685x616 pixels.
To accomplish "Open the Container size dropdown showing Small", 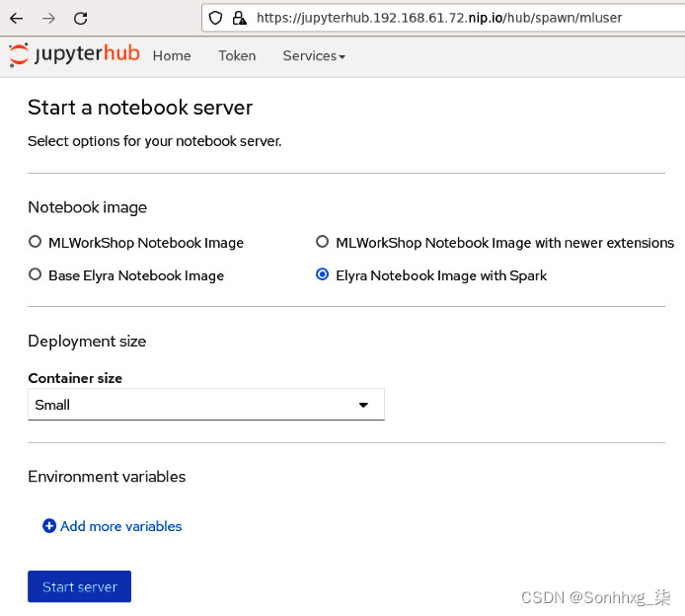I will click(x=206, y=405).
